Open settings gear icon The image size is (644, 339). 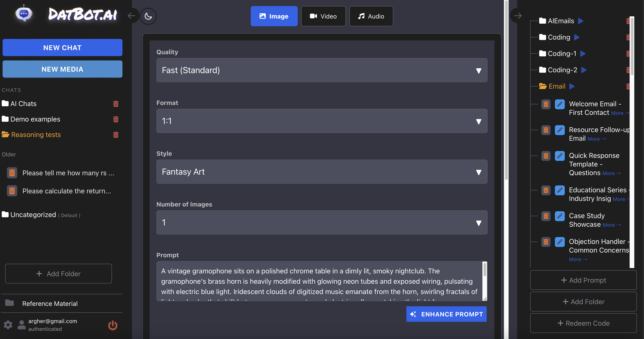(x=8, y=325)
